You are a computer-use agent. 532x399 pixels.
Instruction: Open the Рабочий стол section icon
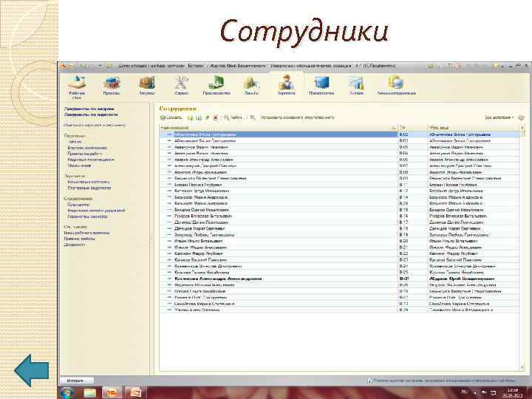click(x=77, y=87)
